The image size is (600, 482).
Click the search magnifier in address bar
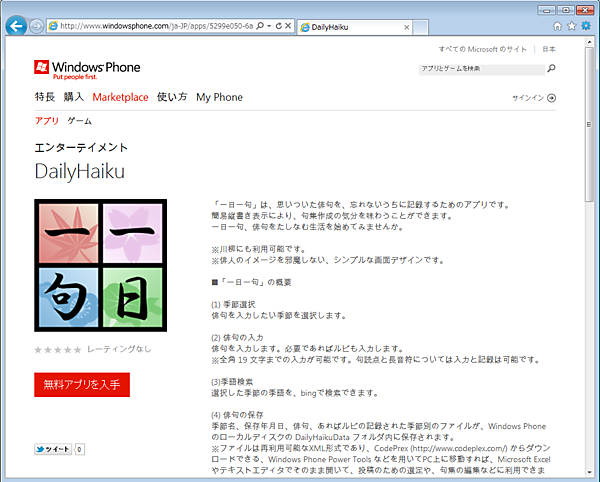260,26
